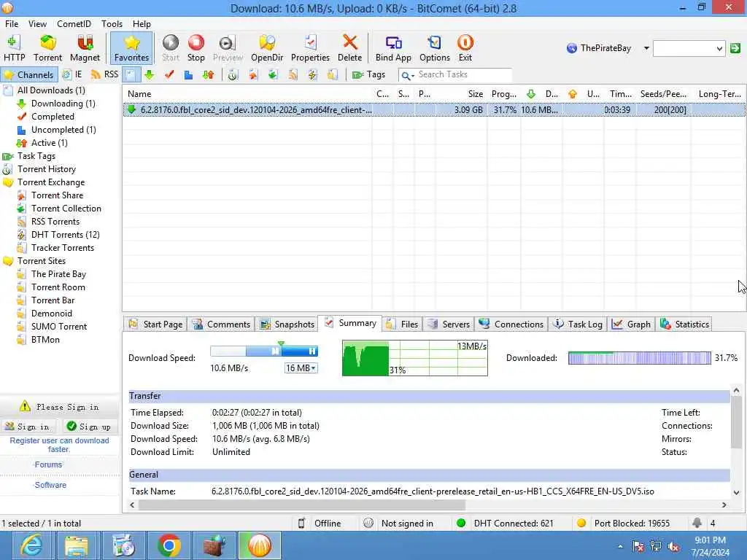Click the RSS button in filter bar
The image size is (747, 560).
click(x=105, y=75)
